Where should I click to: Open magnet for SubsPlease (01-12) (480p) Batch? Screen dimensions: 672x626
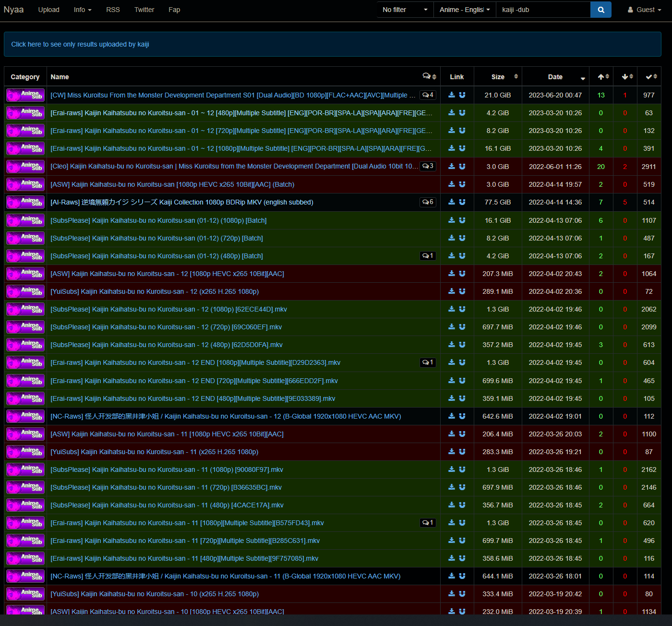(x=462, y=256)
